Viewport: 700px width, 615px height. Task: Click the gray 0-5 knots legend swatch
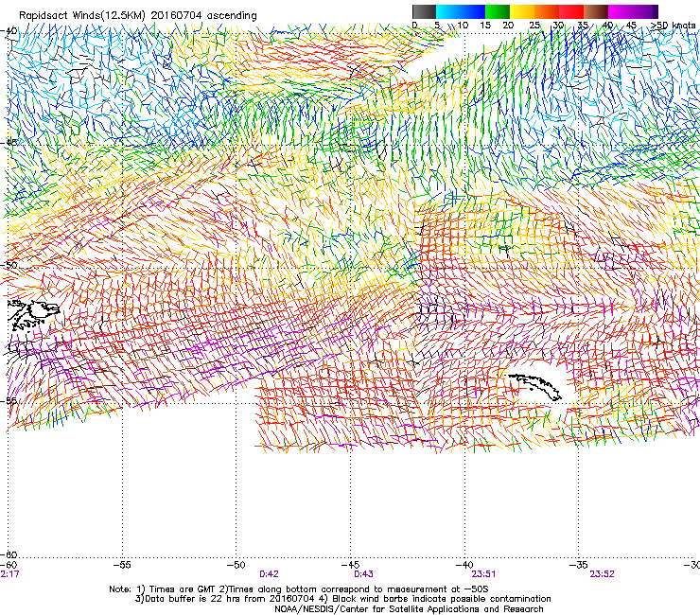pyautogui.click(x=424, y=11)
